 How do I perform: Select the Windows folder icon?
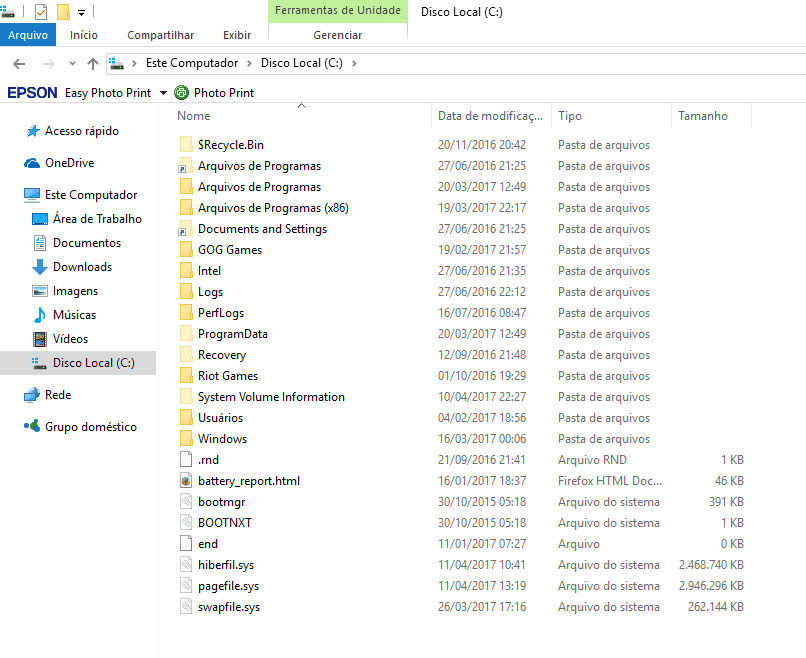pos(186,439)
